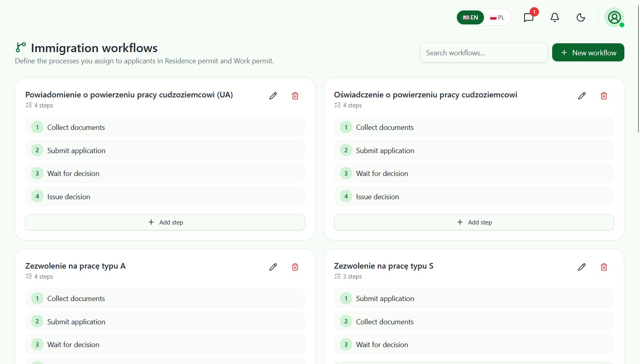Image resolution: width=640 pixels, height=364 pixels.
Task: Select Submit application in Oświadczenie workflow
Action: coord(474,150)
